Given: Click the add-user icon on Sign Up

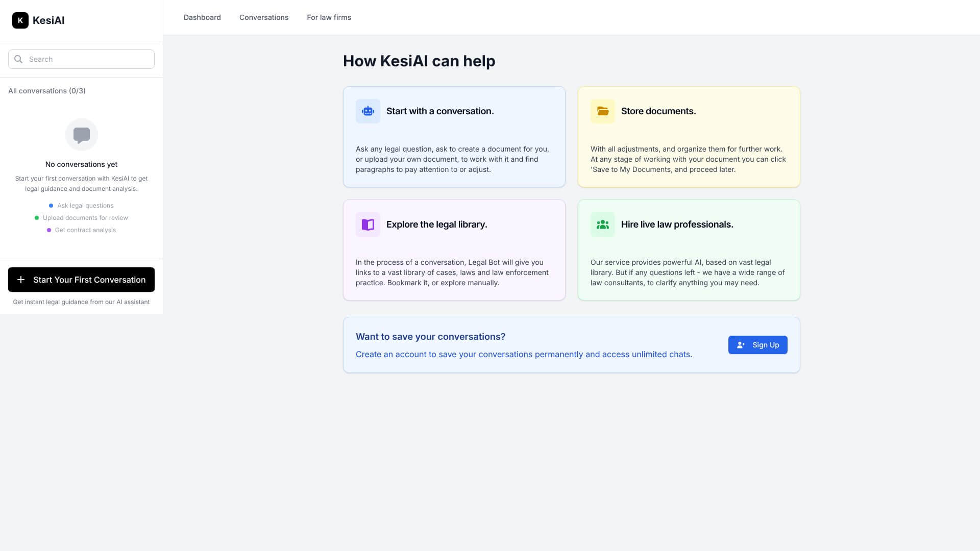Looking at the screenshot, I should pos(741,345).
